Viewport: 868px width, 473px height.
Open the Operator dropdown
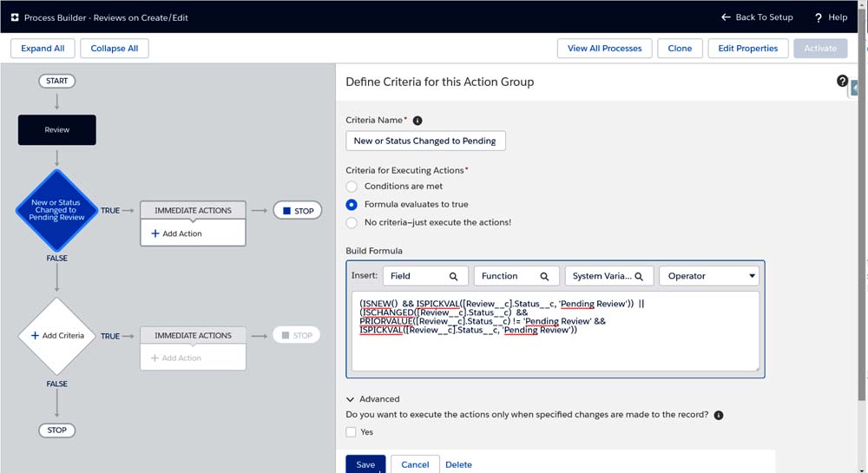point(708,276)
